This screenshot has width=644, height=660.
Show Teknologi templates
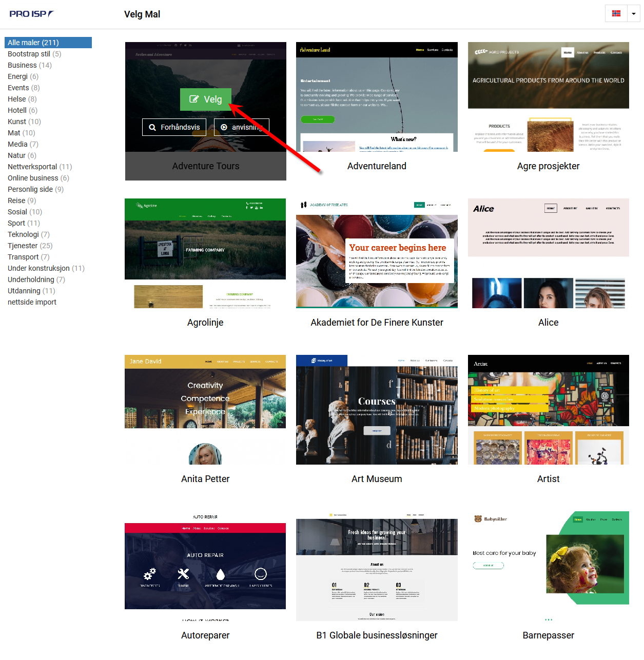click(29, 234)
